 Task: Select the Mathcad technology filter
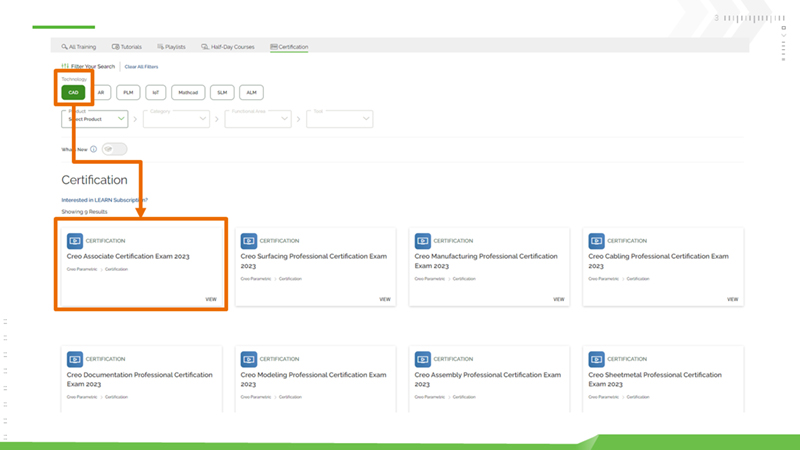[x=187, y=92]
